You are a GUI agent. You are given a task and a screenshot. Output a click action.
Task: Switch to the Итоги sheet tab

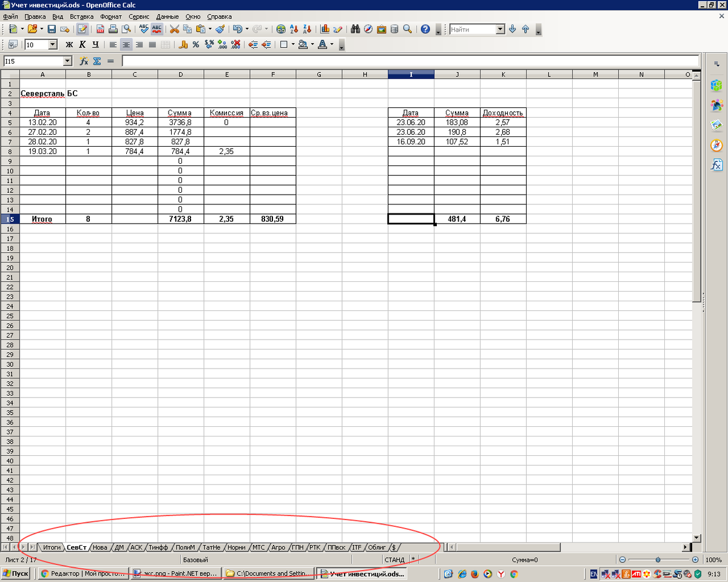52,547
